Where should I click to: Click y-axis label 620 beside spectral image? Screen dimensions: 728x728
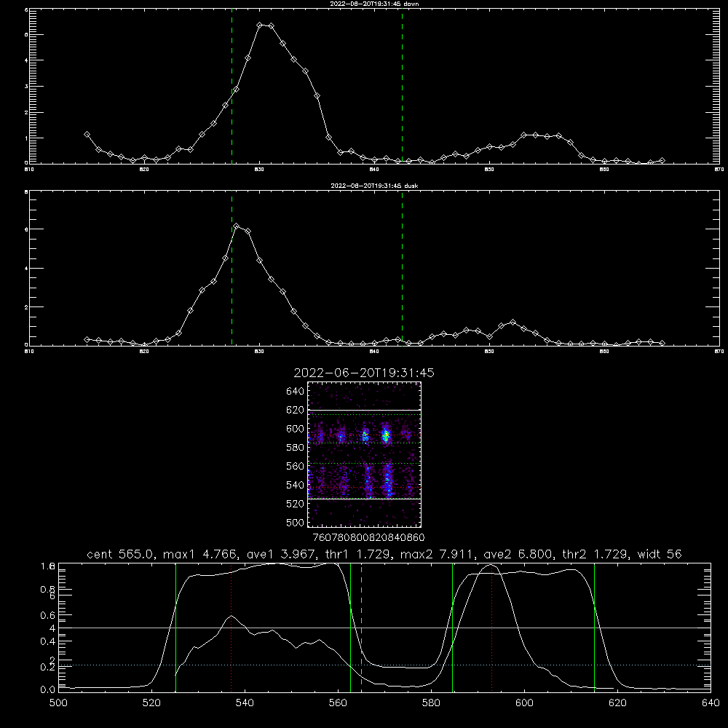[296, 410]
